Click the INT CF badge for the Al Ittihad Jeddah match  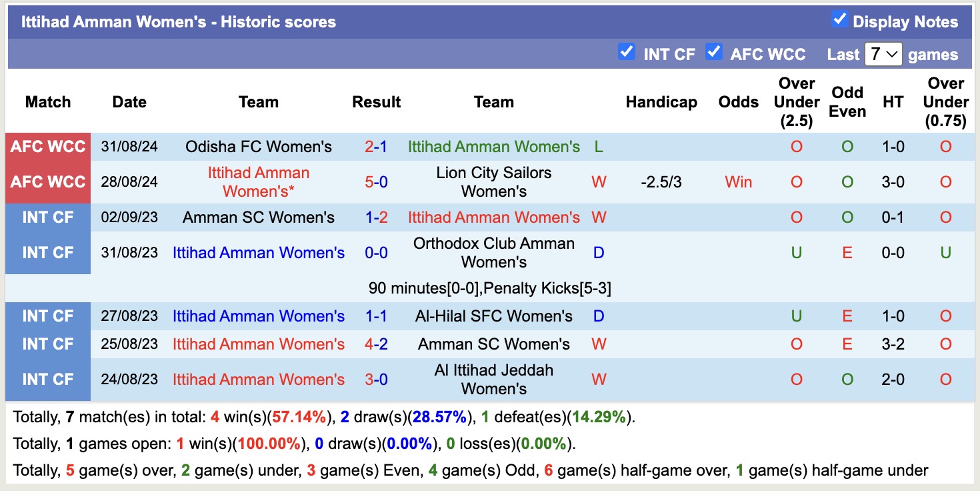pos(47,379)
